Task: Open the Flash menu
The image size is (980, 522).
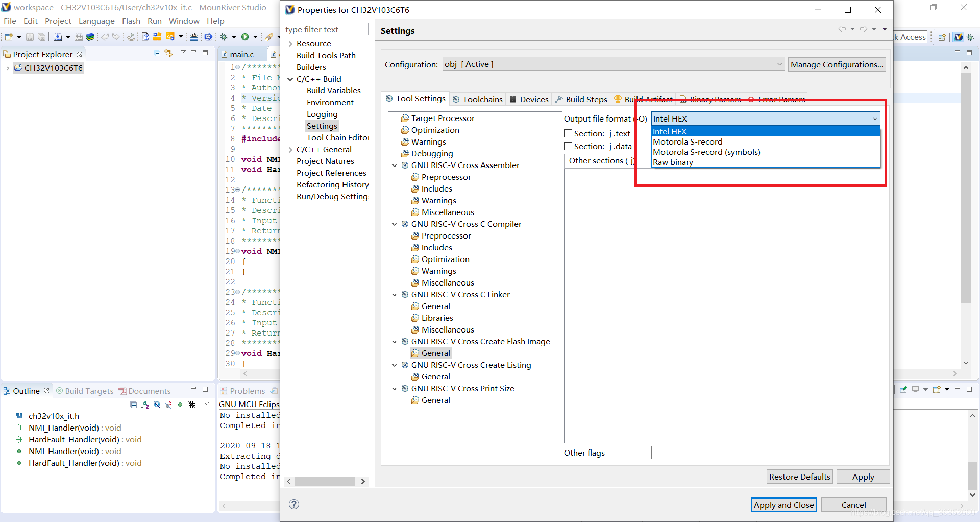Action: point(131,21)
